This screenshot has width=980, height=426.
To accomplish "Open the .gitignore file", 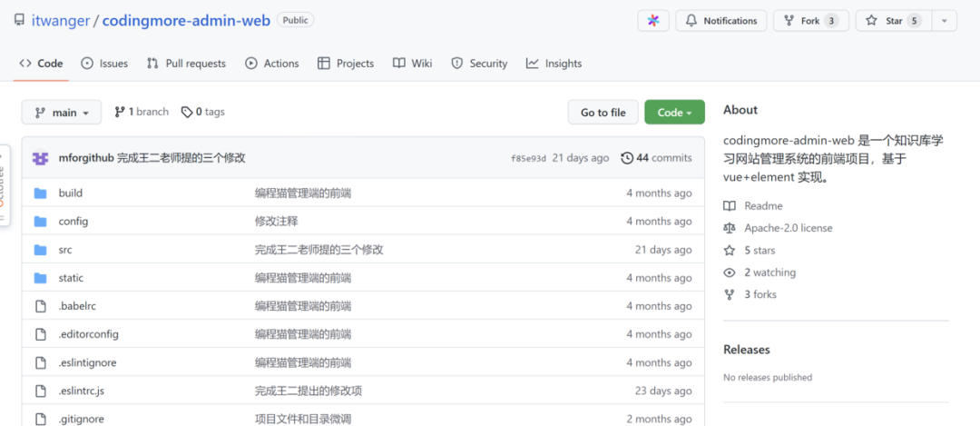I will coord(82,419).
